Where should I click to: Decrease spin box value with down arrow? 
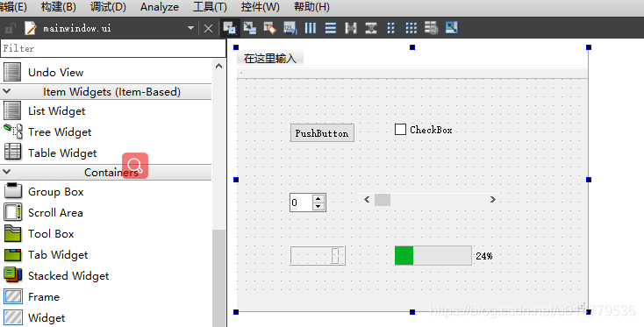click(318, 206)
